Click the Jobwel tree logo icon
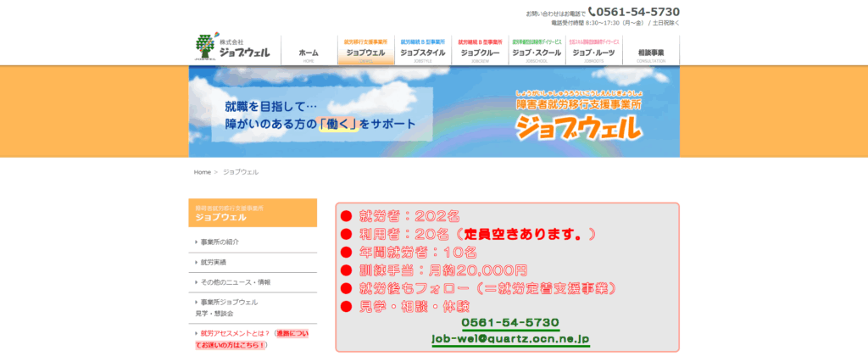The width and height of the screenshot is (868, 356). [x=205, y=47]
